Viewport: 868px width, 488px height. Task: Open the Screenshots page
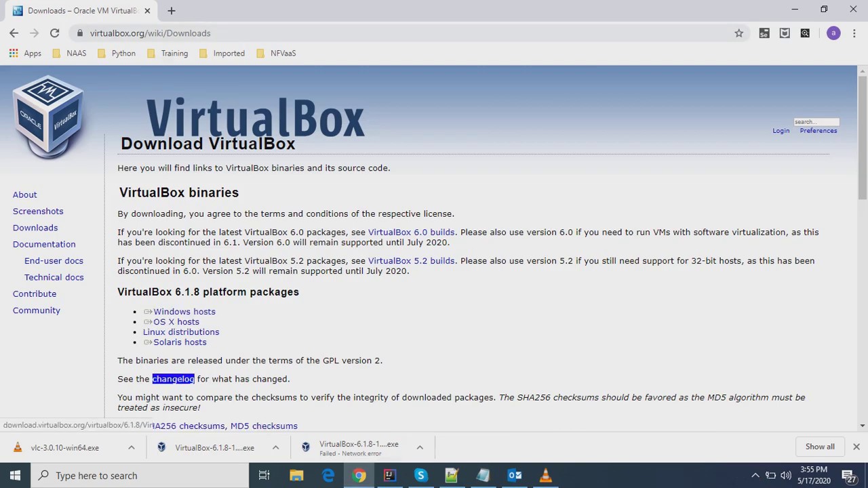point(38,211)
